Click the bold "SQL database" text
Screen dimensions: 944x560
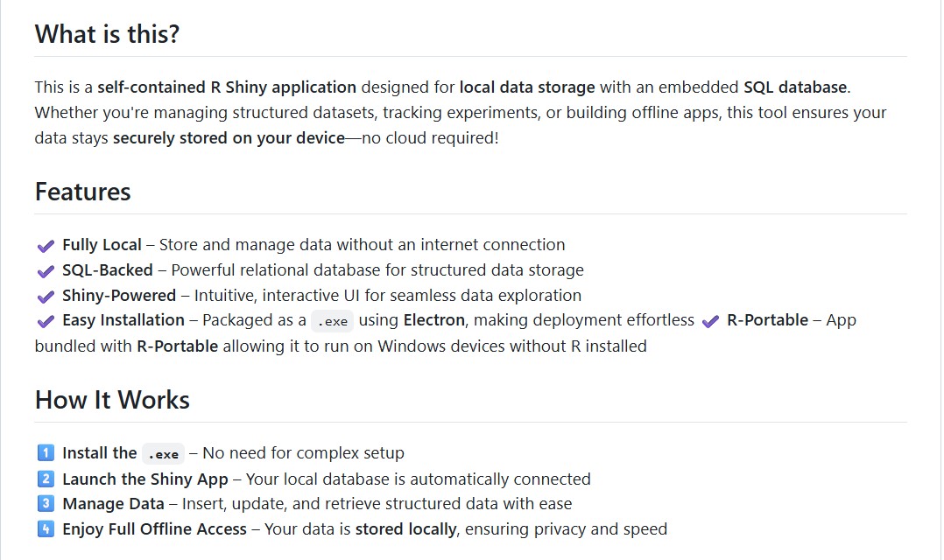coord(795,87)
